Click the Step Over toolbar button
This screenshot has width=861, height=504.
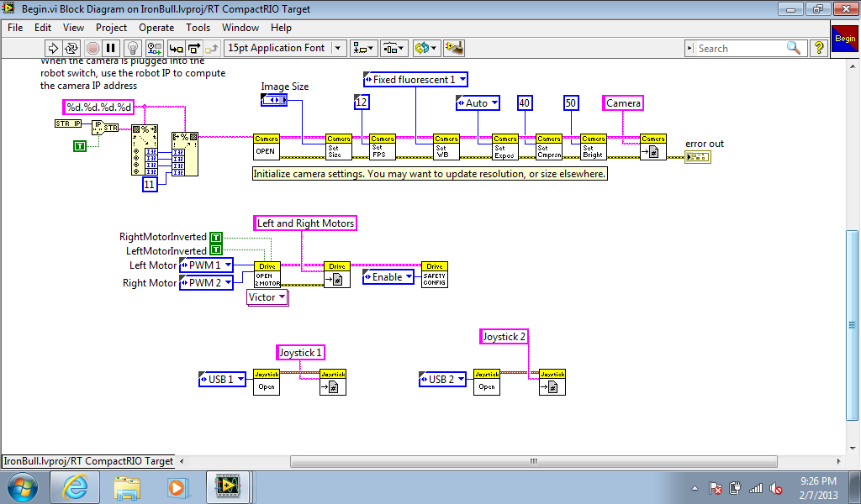(x=194, y=48)
